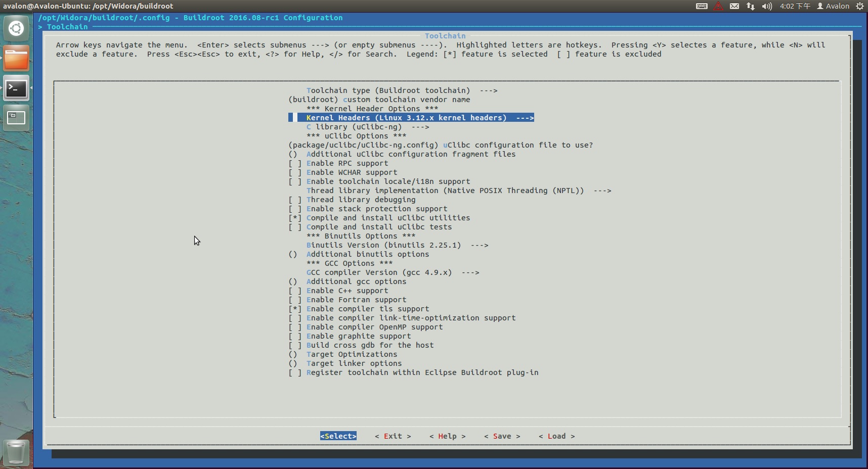Edit custom toolchain vendor name field
Screen dimensions: 868x469
(379, 100)
